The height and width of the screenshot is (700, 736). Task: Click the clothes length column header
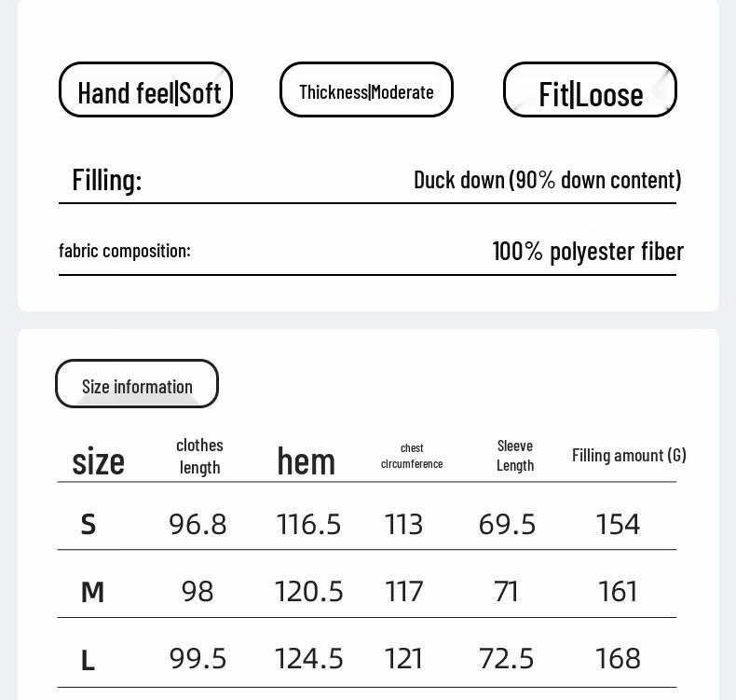tap(199, 456)
